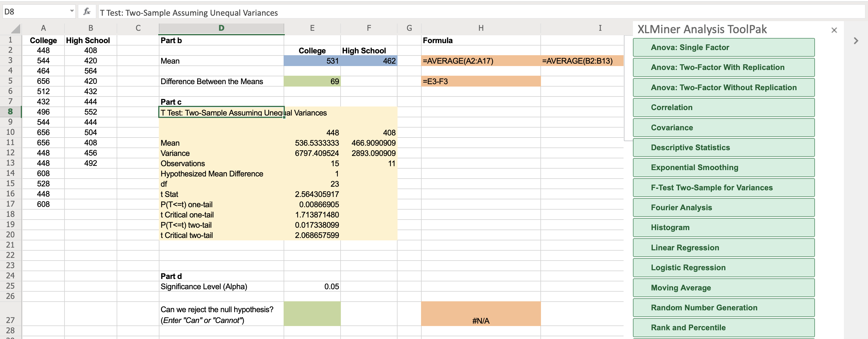Select the =E3-F3 formula cell
This screenshot has height=339, width=868.
(481, 81)
